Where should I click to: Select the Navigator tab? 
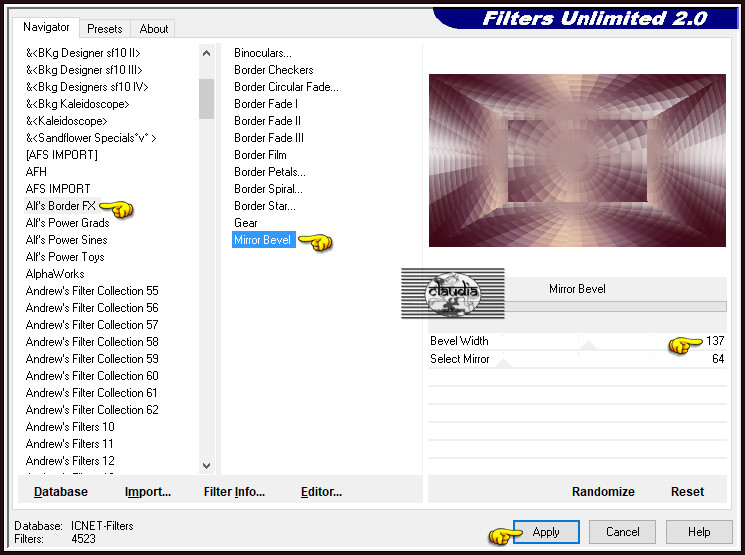(46, 27)
